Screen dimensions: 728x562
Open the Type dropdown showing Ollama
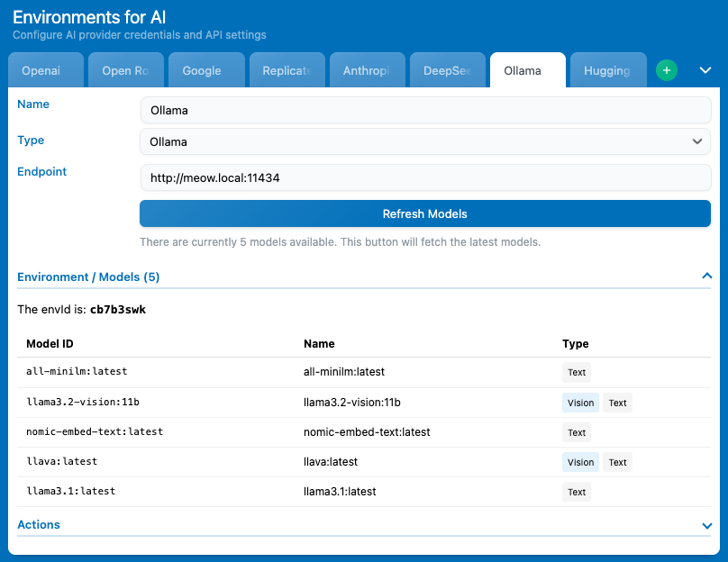[x=425, y=141]
